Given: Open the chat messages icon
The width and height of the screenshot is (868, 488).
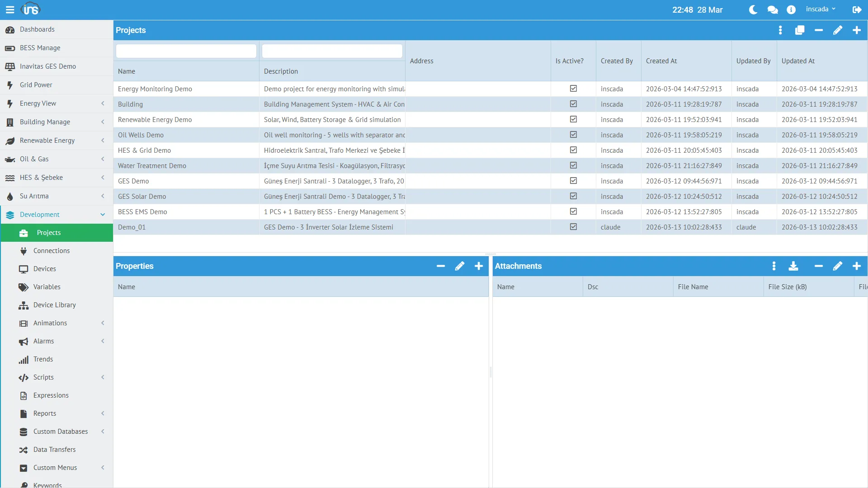Looking at the screenshot, I should click(772, 9).
